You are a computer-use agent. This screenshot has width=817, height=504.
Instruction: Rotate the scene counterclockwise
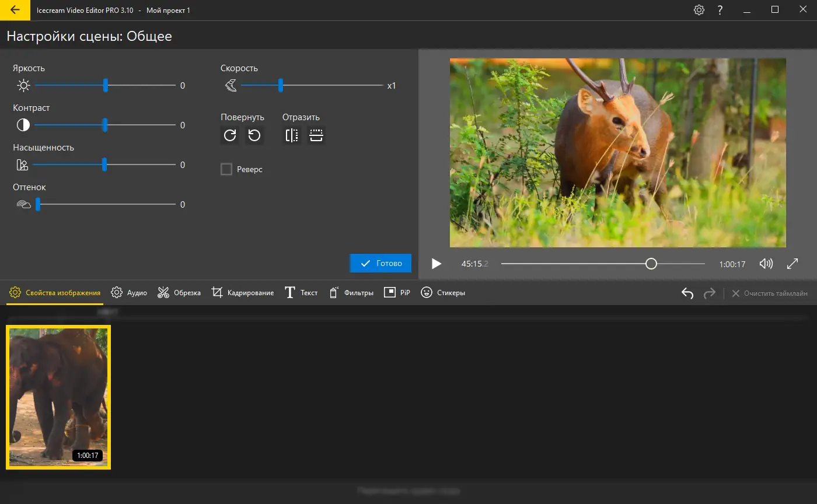coord(254,135)
